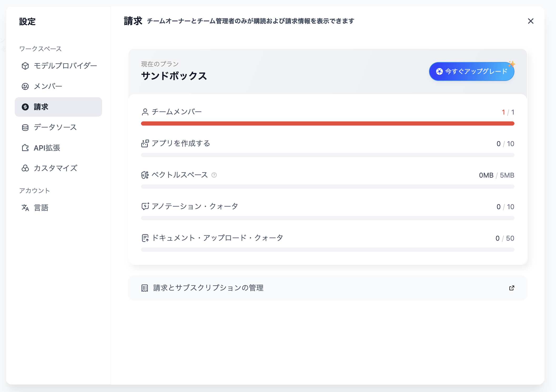Click the external link icon for billing management
The width and height of the screenshot is (556, 392).
pyautogui.click(x=512, y=288)
